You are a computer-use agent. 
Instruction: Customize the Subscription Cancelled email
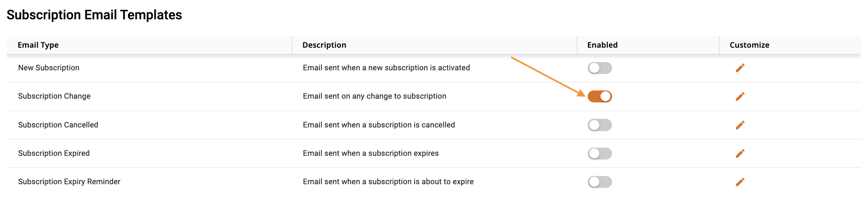pyautogui.click(x=740, y=125)
